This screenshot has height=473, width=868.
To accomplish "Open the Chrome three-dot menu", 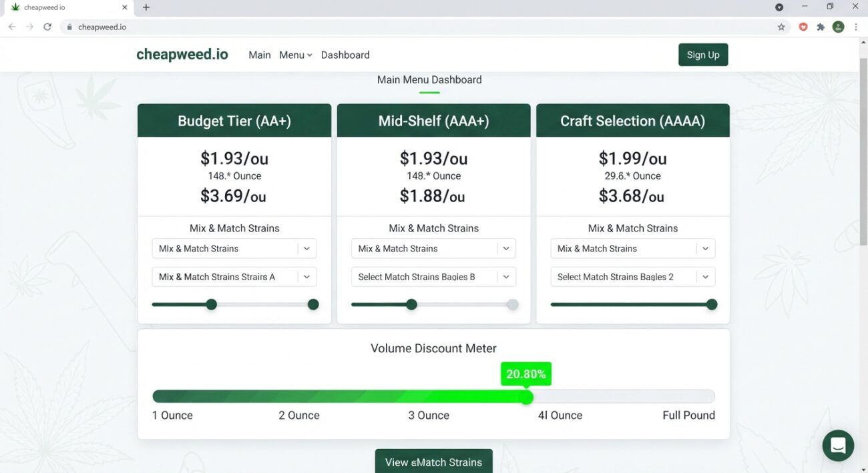I will tap(856, 27).
